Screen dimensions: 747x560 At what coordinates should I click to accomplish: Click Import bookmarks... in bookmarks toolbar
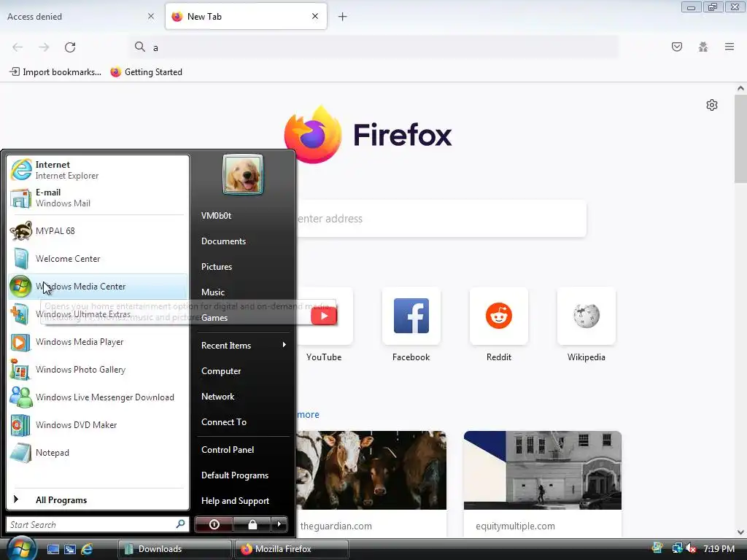pos(55,72)
